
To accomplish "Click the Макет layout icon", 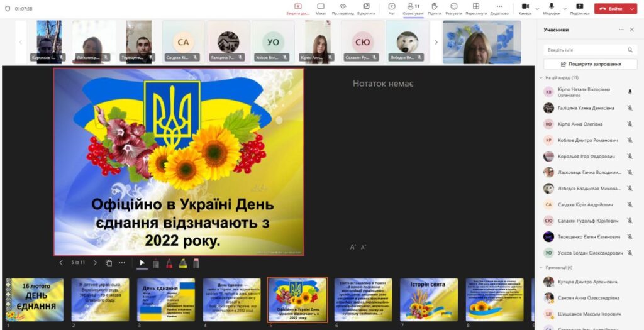I will [x=321, y=8].
